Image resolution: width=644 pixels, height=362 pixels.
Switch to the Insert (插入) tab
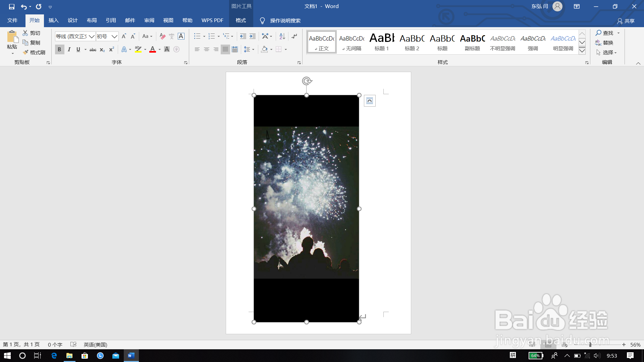coord(53,20)
